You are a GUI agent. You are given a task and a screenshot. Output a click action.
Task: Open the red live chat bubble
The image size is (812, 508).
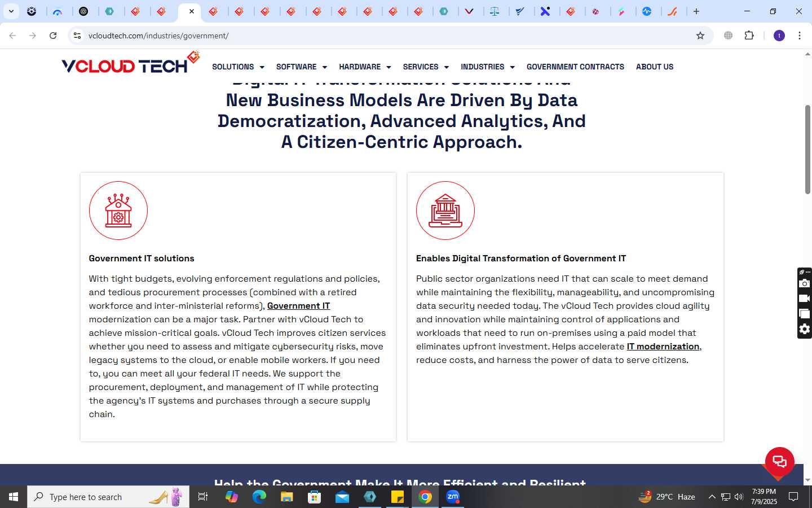coord(779,462)
